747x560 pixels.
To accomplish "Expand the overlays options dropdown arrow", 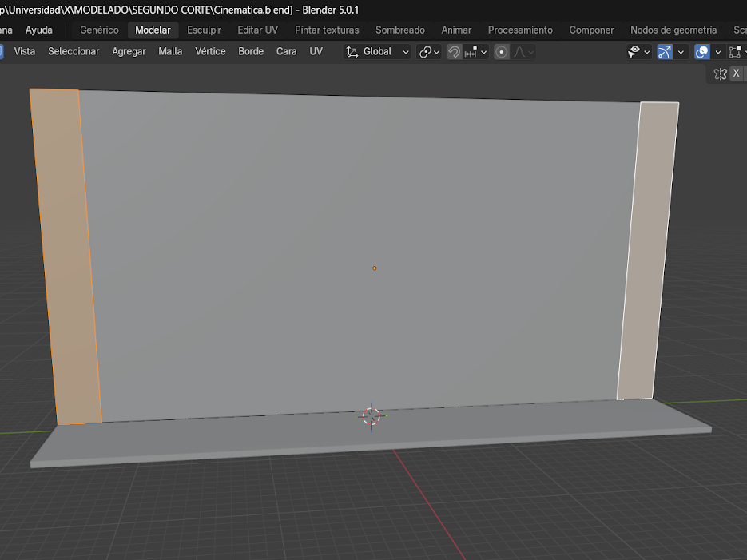I will click(717, 52).
